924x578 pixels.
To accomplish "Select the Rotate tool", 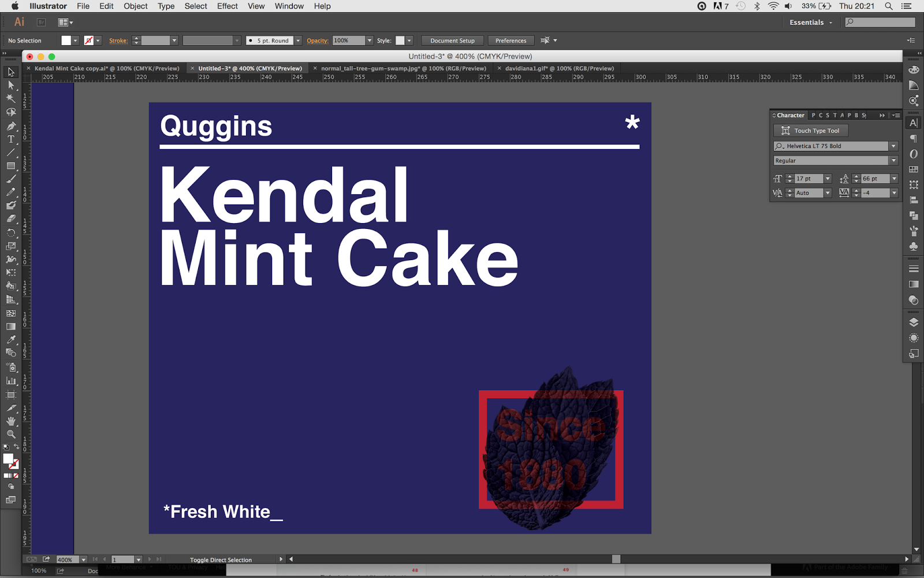I will click(11, 232).
